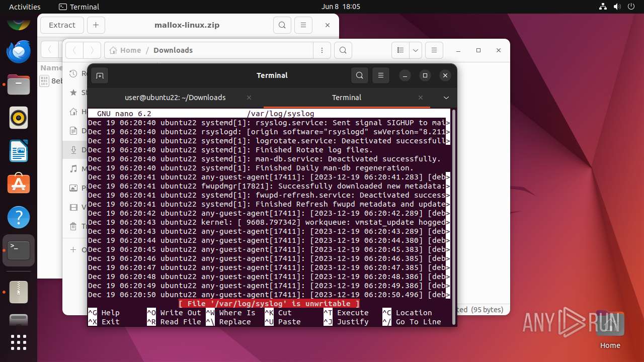Click kernel workqueue vmstat_update log line

point(269,222)
